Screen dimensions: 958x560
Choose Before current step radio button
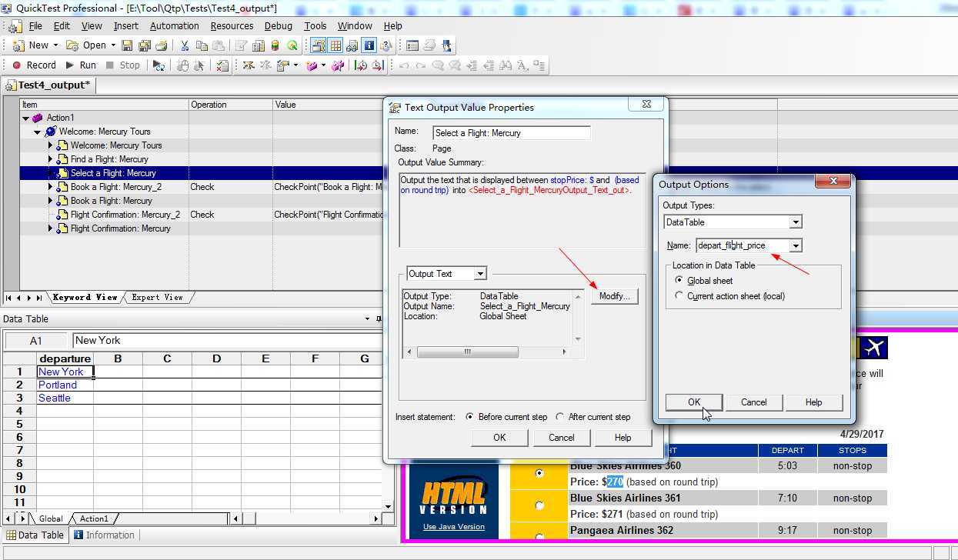(x=469, y=417)
